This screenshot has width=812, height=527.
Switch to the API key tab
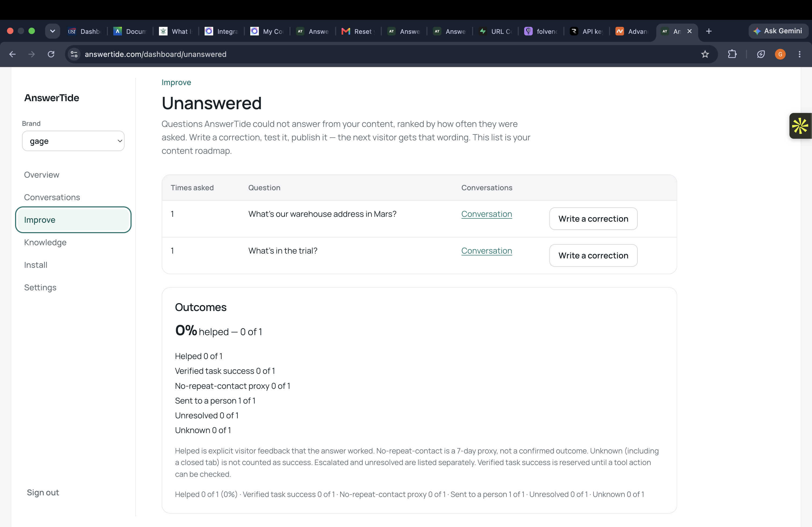coord(587,31)
